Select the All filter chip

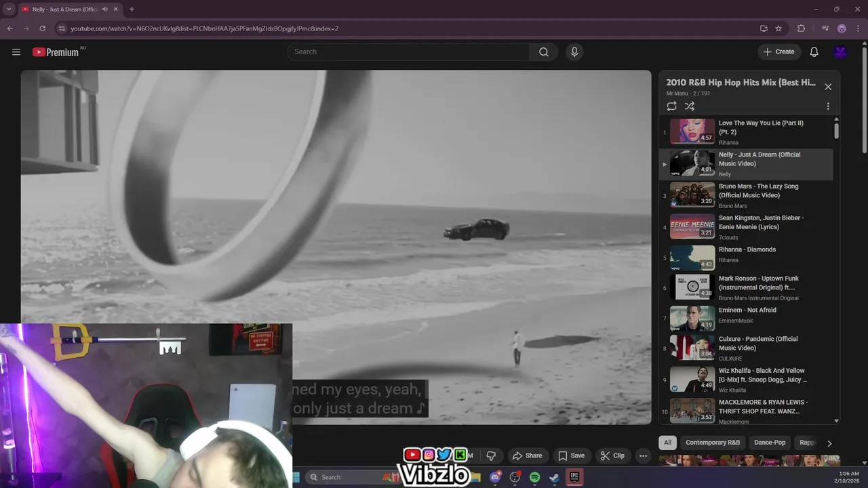point(667,443)
